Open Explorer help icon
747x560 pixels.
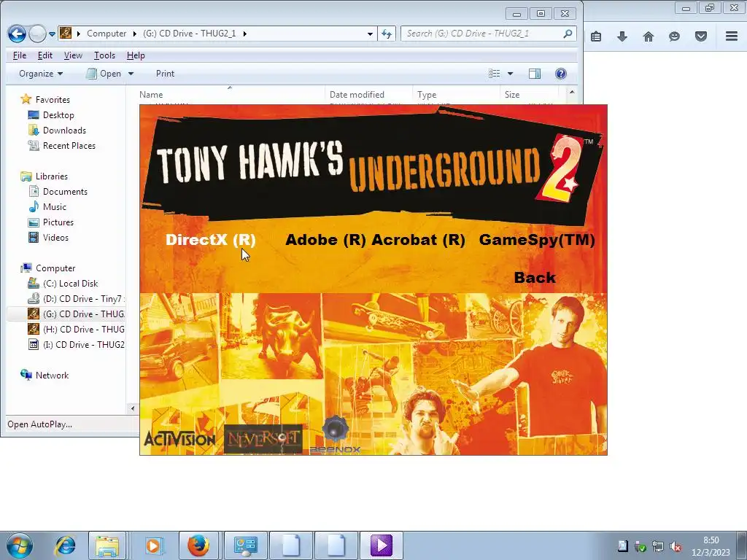(561, 74)
